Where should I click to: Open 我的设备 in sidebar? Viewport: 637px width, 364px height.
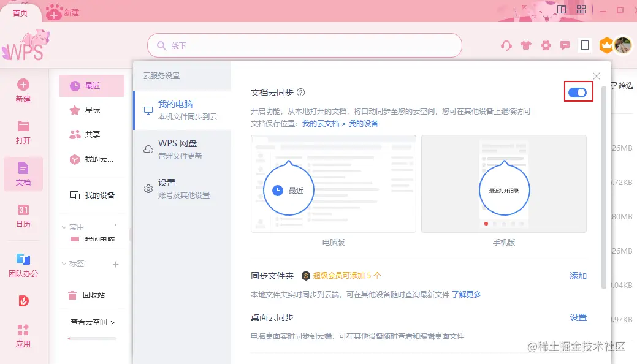click(91, 195)
